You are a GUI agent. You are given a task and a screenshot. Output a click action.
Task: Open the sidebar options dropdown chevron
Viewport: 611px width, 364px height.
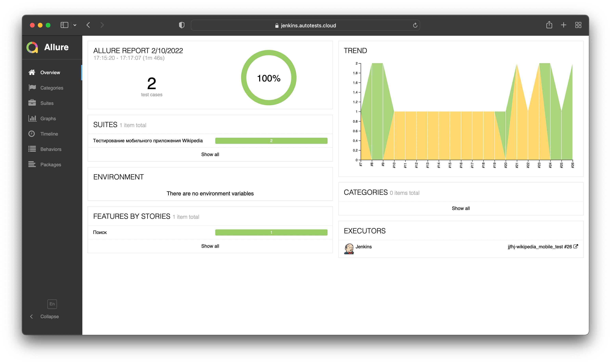pyautogui.click(x=75, y=25)
